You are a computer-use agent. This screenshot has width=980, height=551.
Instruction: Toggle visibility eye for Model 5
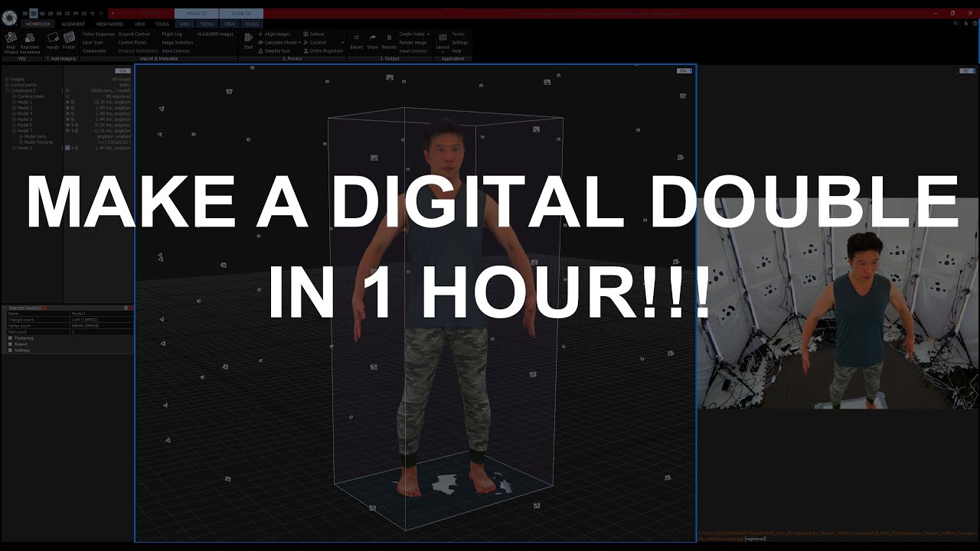point(67,119)
